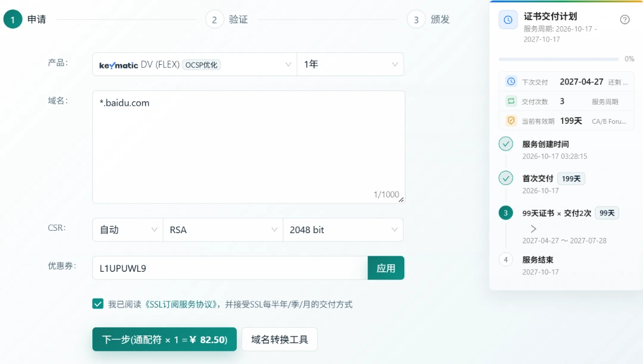Uncheck the SSL订阅服务协议 agreement checkbox
Image resolution: width=643 pixels, height=364 pixels.
point(98,304)
